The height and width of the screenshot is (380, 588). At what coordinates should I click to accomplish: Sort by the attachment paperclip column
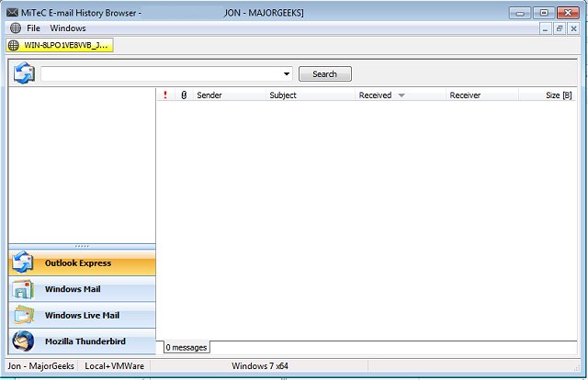point(184,95)
